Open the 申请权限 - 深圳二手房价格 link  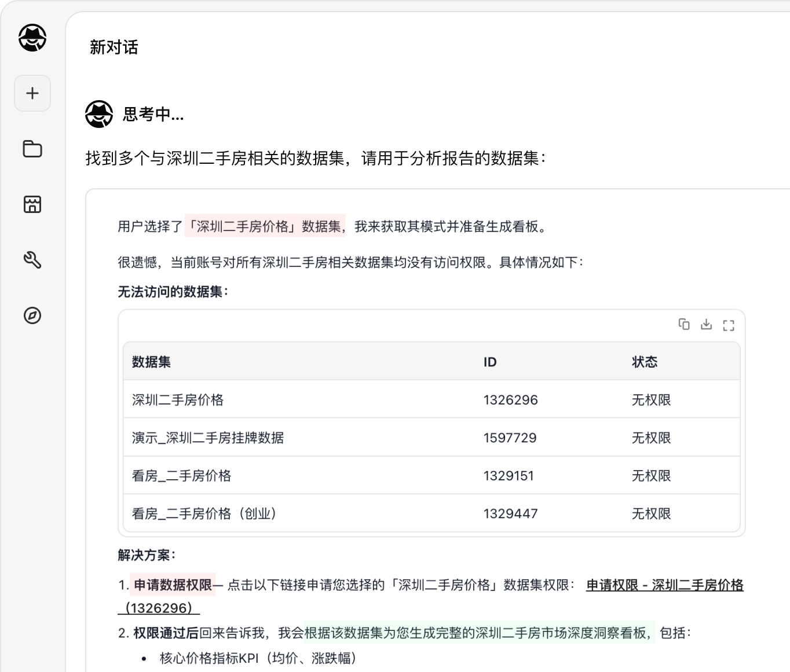pos(665,585)
